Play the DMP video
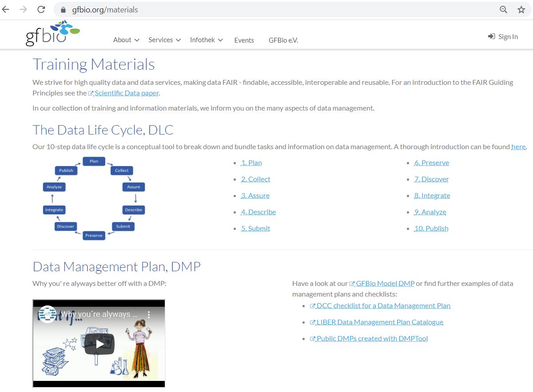 pyautogui.click(x=99, y=344)
